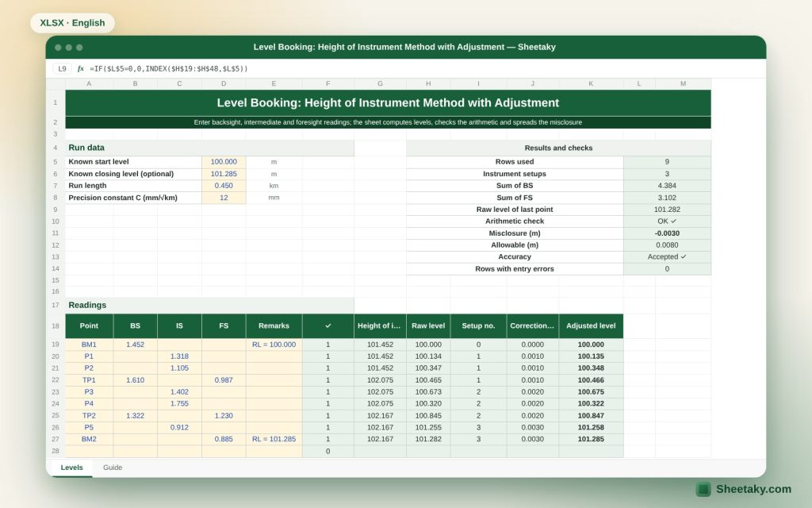Click the Raw level column header
This screenshot has height=508, width=812.
[x=428, y=326]
